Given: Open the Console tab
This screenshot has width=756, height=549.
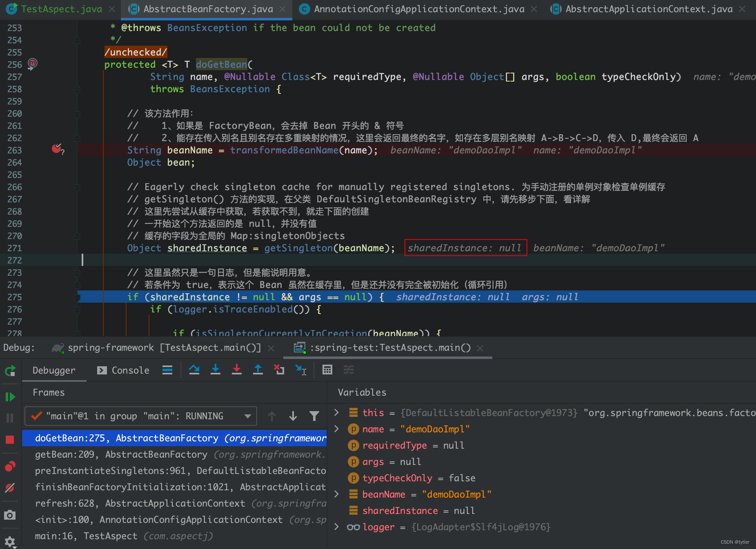Looking at the screenshot, I should tap(123, 370).
